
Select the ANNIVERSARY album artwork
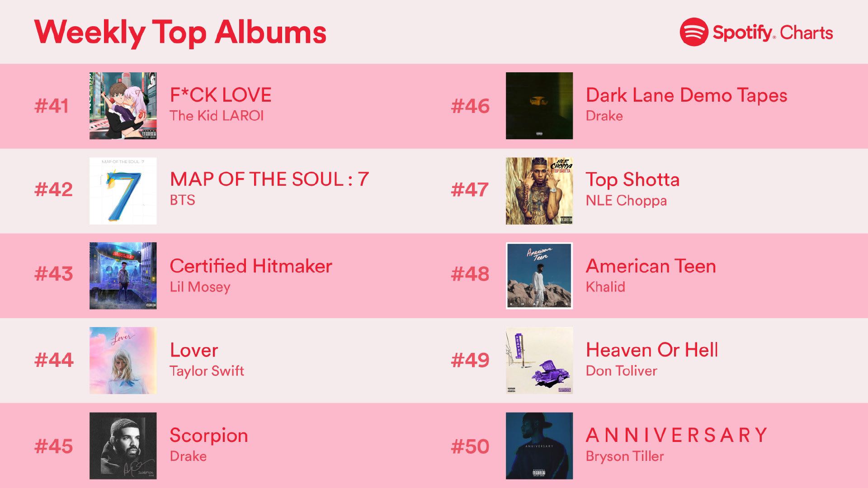pos(539,446)
